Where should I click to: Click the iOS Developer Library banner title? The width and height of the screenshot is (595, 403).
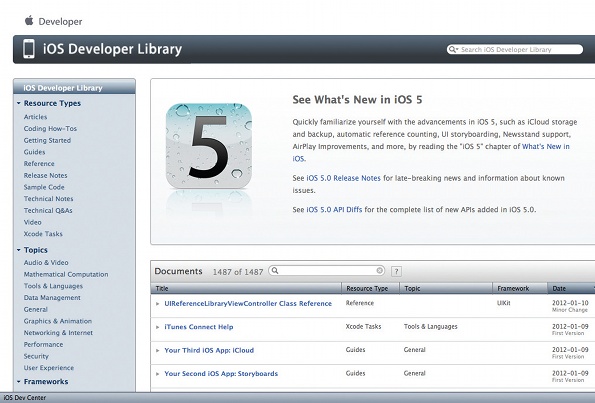pyautogui.click(x=112, y=49)
